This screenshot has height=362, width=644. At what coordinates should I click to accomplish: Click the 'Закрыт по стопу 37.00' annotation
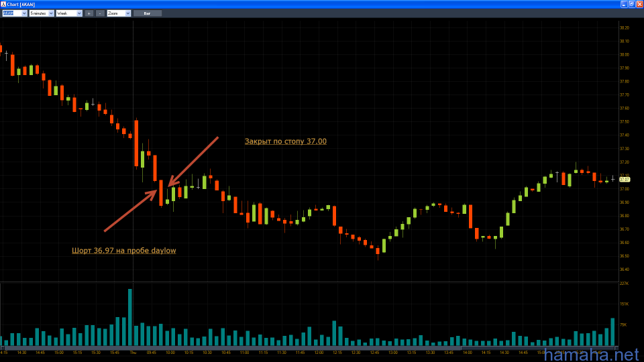286,141
